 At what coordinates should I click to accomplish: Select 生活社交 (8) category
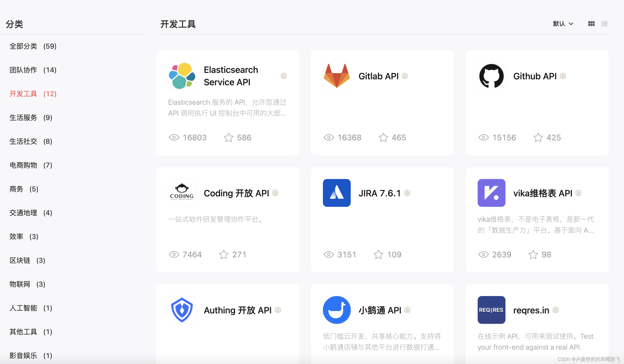point(31,141)
